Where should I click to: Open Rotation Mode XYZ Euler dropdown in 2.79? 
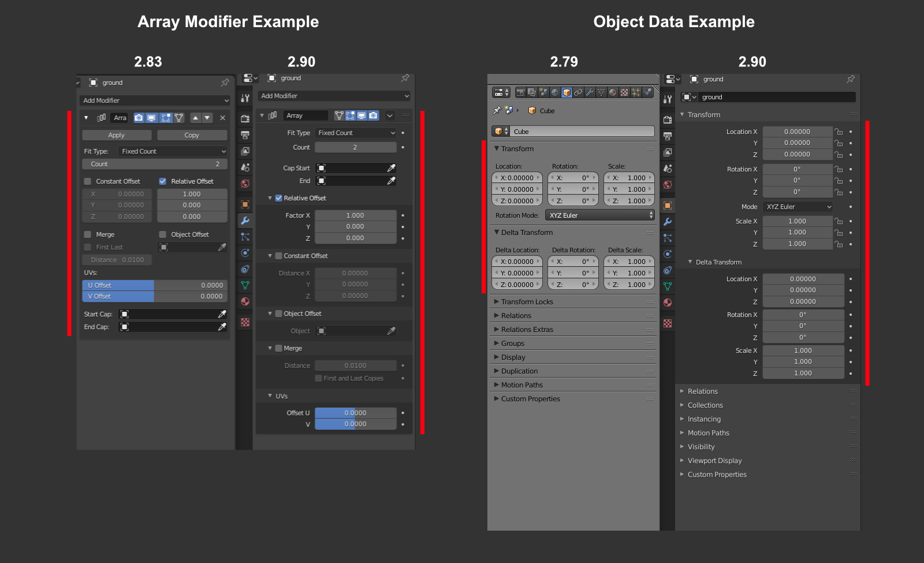click(600, 215)
